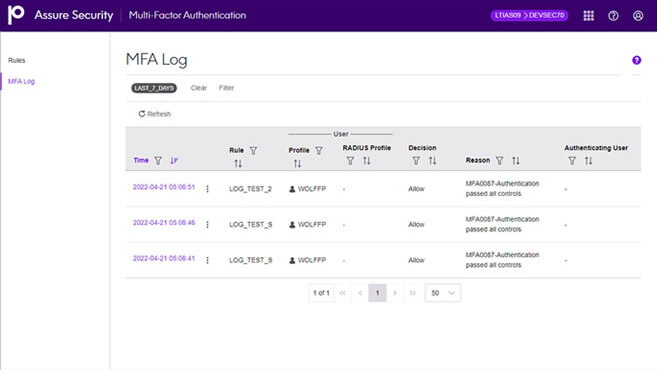Click the Refresh button
This screenshot has height=370, width=657.
coord(155,114)
